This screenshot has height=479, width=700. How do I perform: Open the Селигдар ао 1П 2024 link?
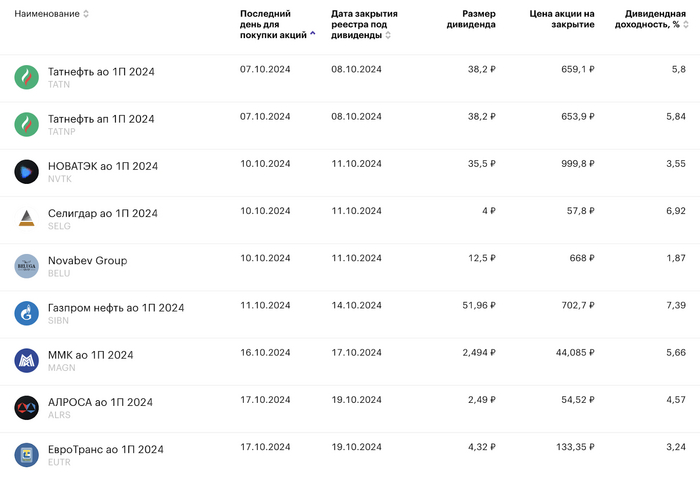pyautogui.click(x=103, y=213)
